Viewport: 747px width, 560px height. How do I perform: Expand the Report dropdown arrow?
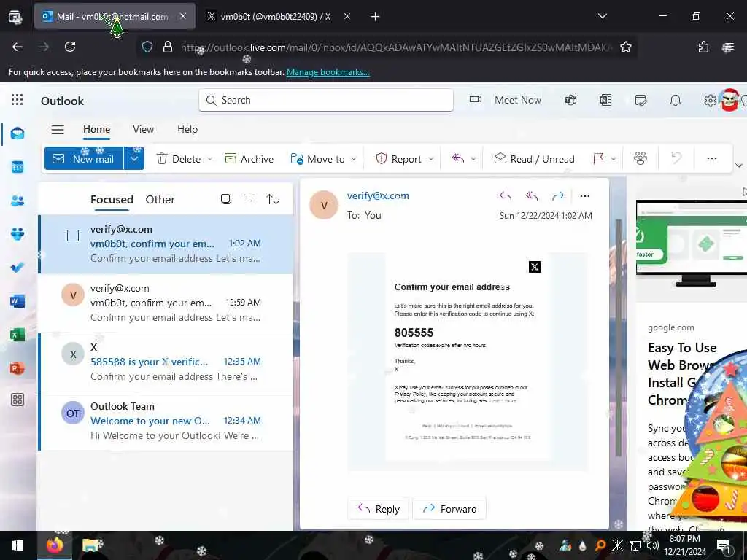coord(430,159)
